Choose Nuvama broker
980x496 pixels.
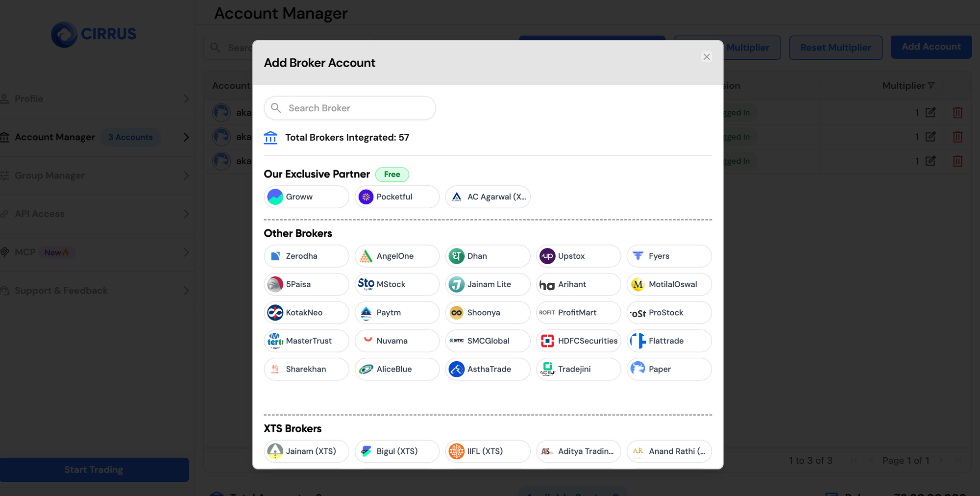coord(397,341)
